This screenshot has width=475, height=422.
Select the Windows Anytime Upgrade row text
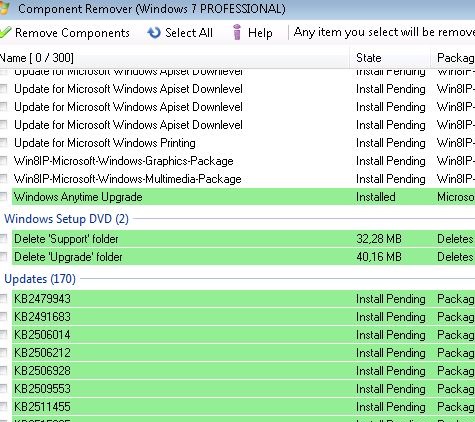[78, 197]
